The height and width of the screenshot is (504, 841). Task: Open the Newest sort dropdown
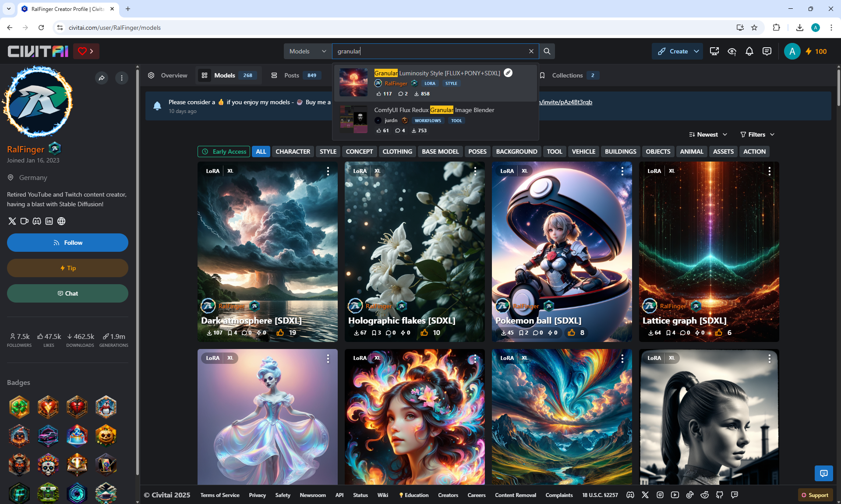pyautogui.click(x=708, y=134)
